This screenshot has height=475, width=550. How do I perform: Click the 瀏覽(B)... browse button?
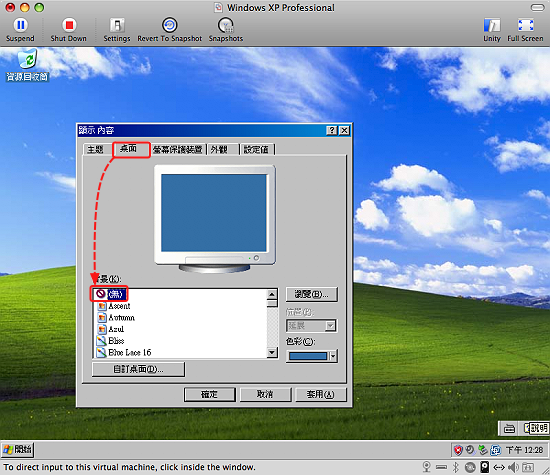point(311,294)
